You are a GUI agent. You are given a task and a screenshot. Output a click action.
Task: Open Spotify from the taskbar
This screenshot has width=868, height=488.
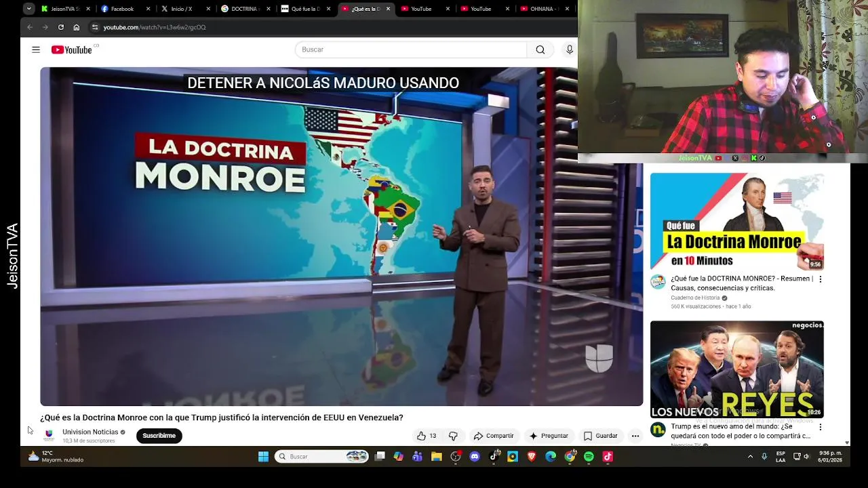coord(589,457)
